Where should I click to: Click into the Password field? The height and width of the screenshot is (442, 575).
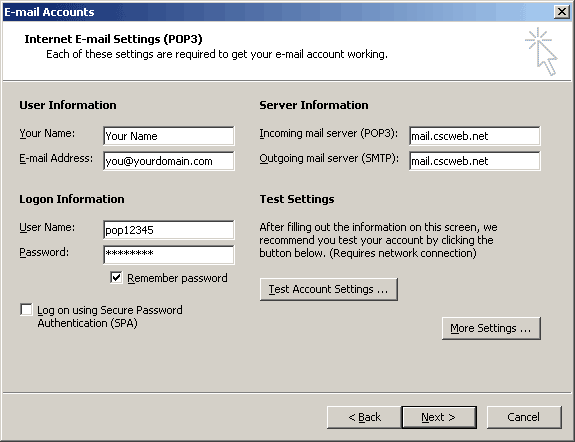coord(169,255)
